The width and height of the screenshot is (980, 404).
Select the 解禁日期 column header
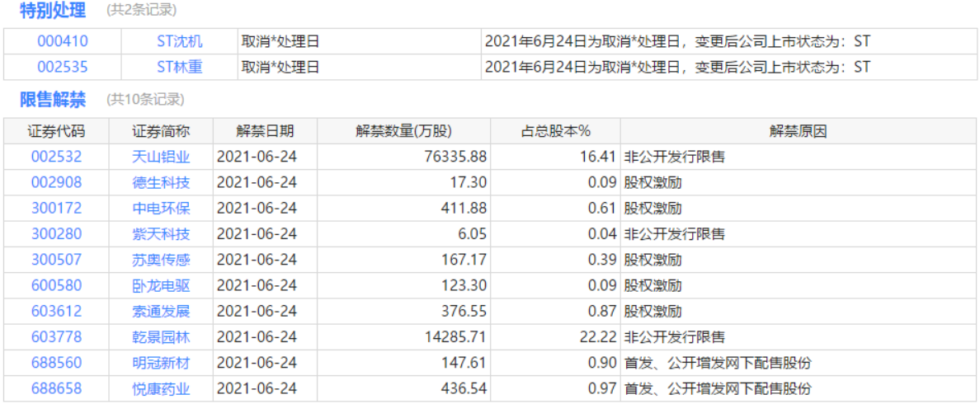264,131
